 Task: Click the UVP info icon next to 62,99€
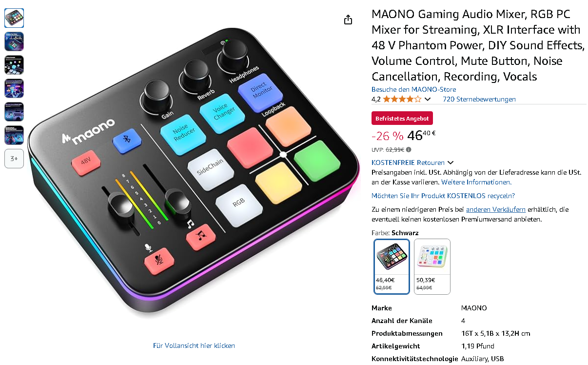tap(409, 150)
